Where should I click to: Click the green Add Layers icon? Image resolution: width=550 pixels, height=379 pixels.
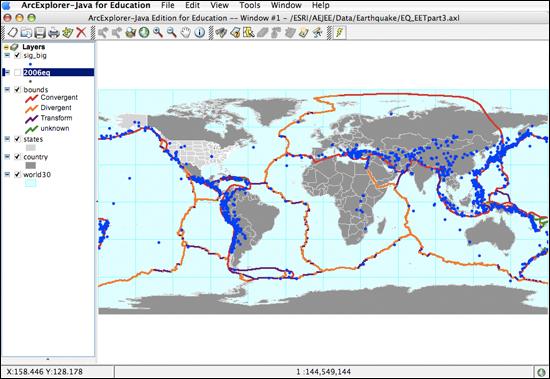click(x=67, y=33)
